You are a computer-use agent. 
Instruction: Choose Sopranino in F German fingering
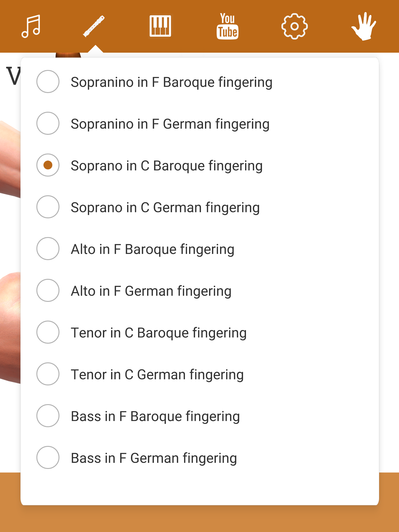coord(48,123)
